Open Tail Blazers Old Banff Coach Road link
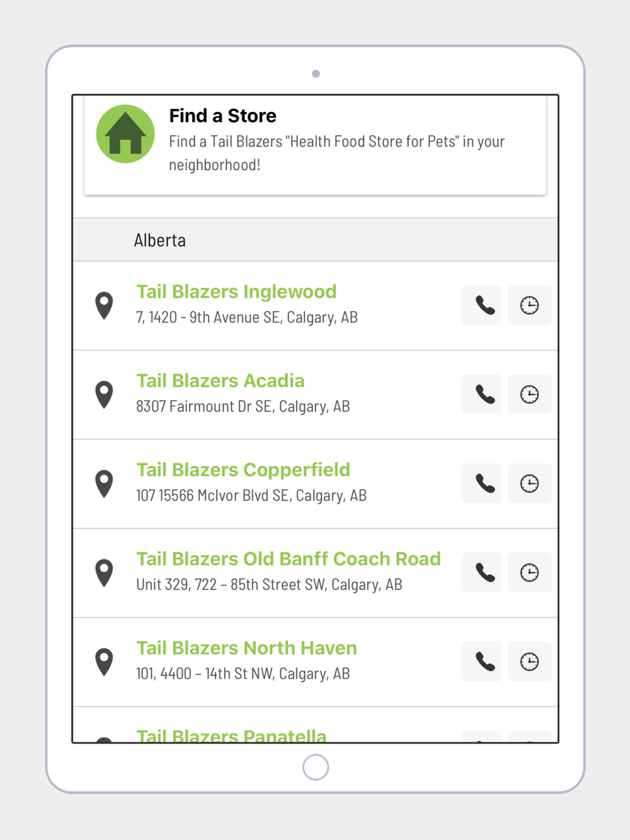630x840 pixels. [x=289, y=559]
